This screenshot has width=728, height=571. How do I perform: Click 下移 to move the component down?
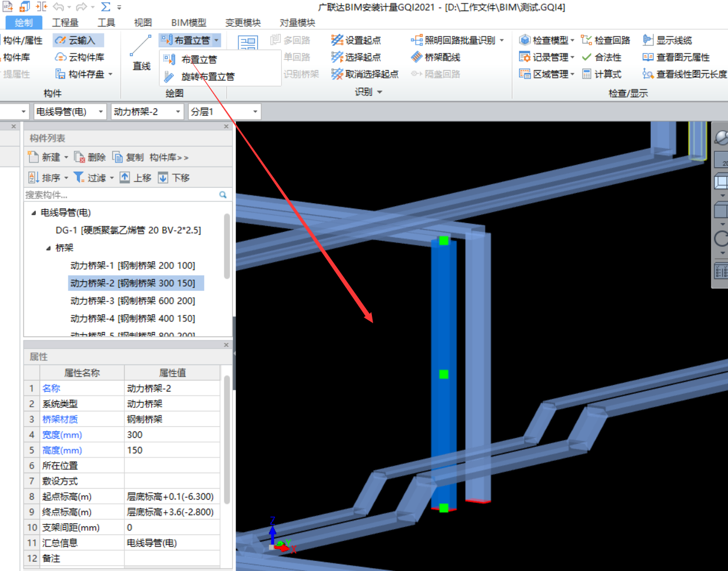(x=174, y=177)
